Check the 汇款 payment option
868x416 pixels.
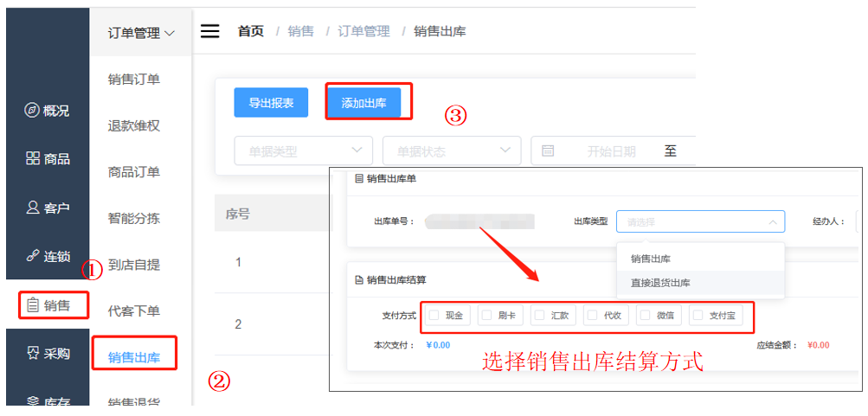[554, 316]
